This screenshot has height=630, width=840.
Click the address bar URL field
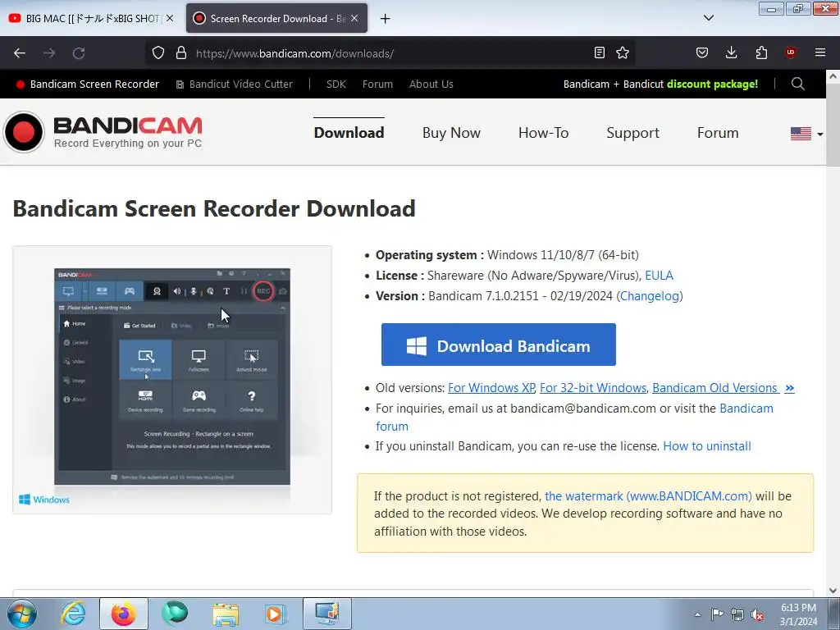[391, 53]
